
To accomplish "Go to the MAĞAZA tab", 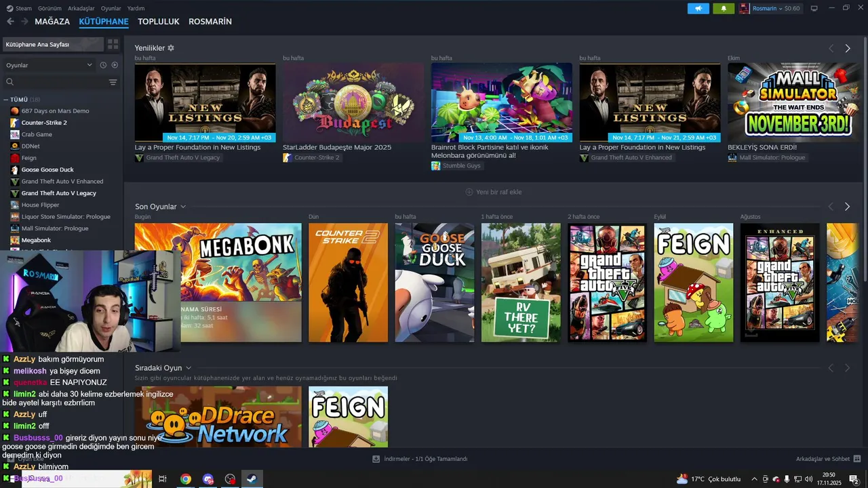I will pos(52,22).
